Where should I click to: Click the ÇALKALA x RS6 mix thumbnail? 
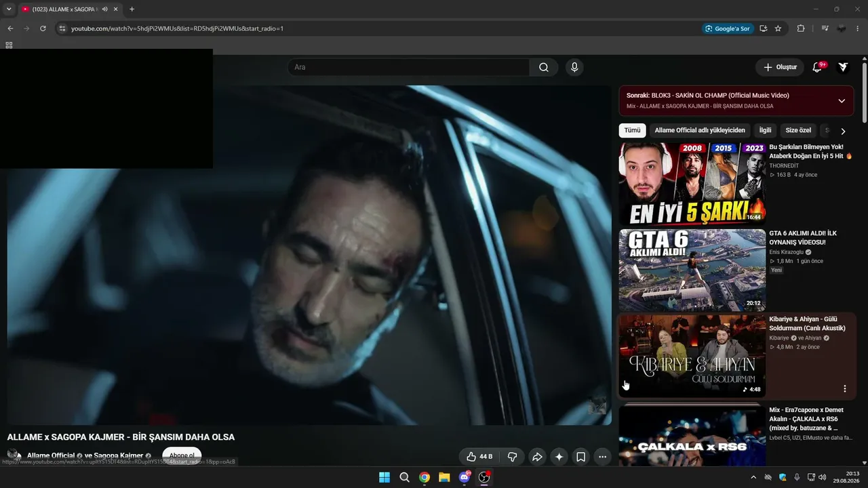coord(692,435)
